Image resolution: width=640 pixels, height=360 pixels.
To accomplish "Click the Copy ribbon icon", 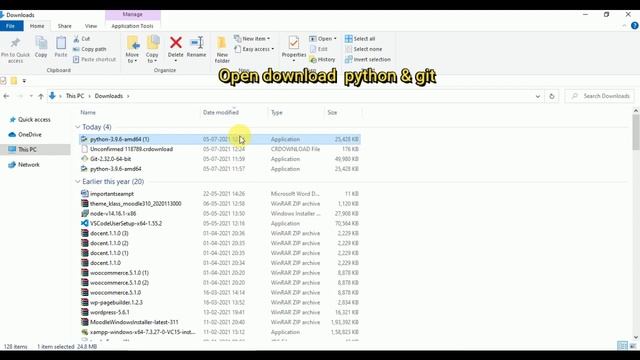I will [41, 42].
